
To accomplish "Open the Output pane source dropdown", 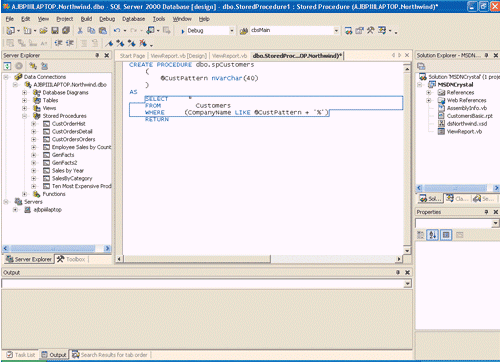I will tap(407, 284).
